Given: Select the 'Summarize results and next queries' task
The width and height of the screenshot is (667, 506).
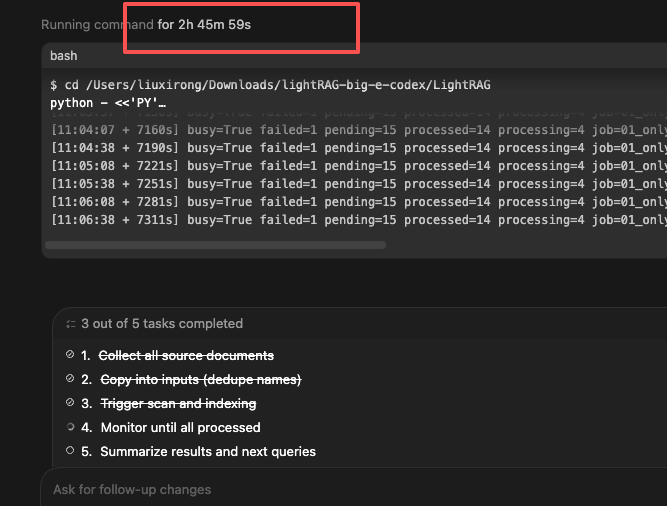Looking at the screenshot, I should [x=208, y=451].
